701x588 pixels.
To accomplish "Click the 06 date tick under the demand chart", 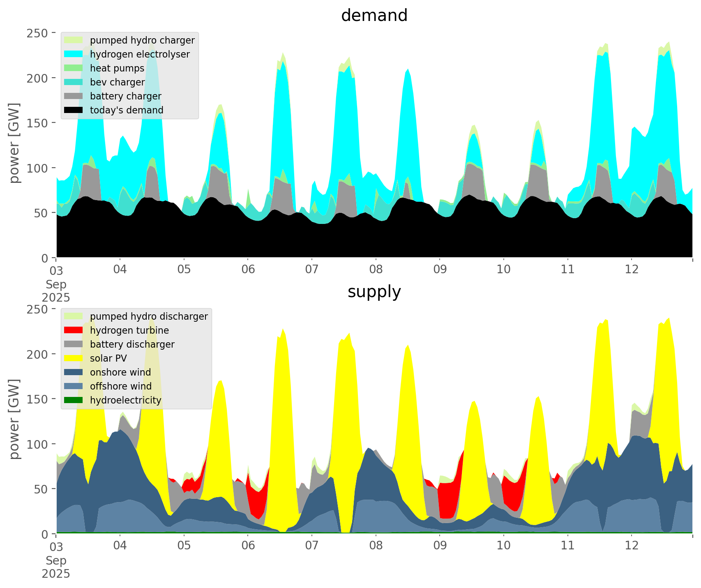I will coord(248,270).
